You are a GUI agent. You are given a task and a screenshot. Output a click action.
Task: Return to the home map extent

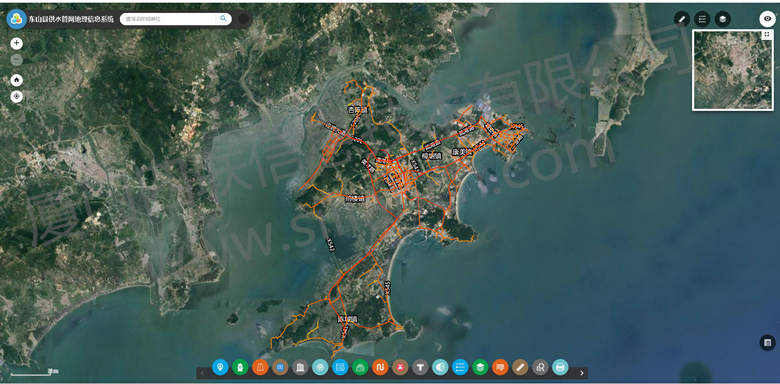pos(17,80)
